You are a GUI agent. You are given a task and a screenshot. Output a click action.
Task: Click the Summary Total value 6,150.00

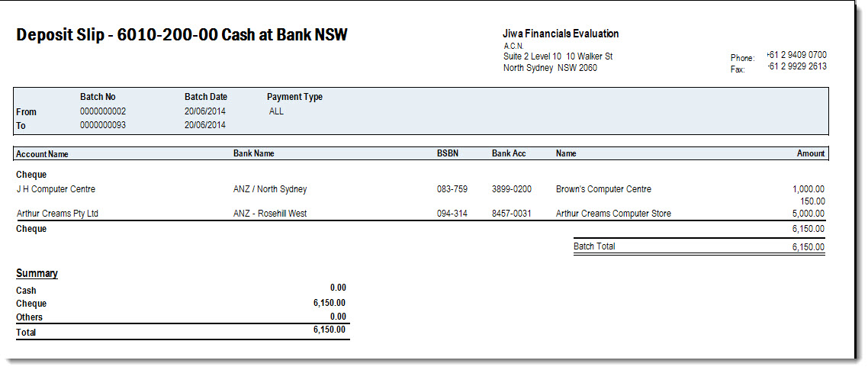[x=330, y=330]
